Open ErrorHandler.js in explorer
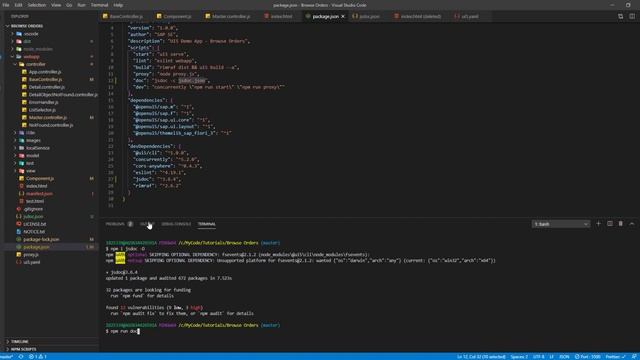The image size is (640, 360). [x=43, y=102]
